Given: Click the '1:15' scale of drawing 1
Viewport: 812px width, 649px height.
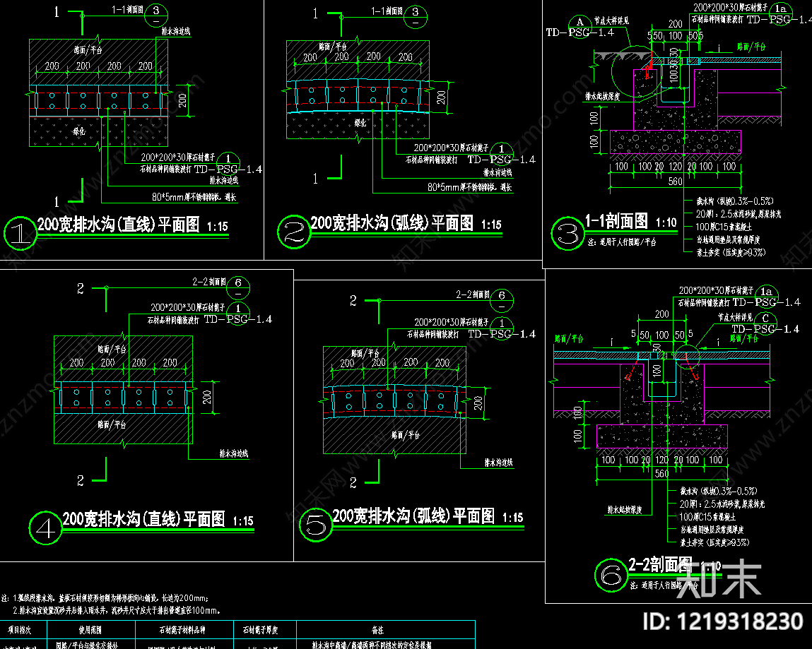Looking at the screenshot, I should click(x=218, y=227).
